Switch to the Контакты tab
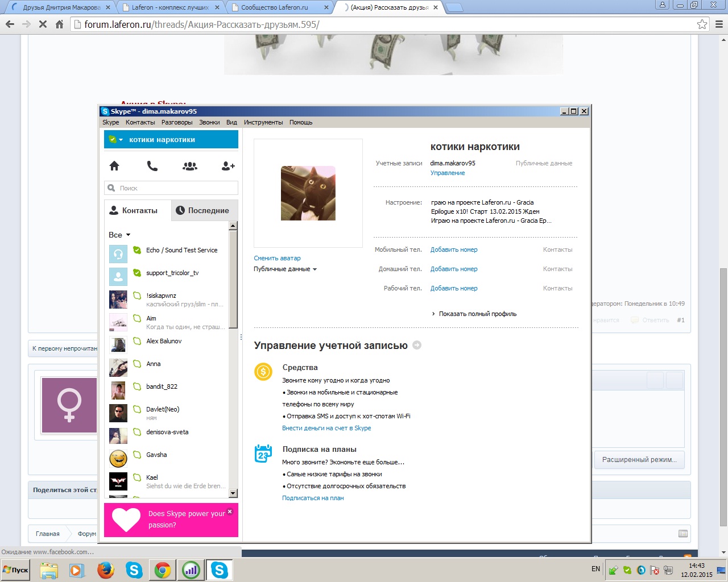This screenshot has height=582, width=728. 138,210
